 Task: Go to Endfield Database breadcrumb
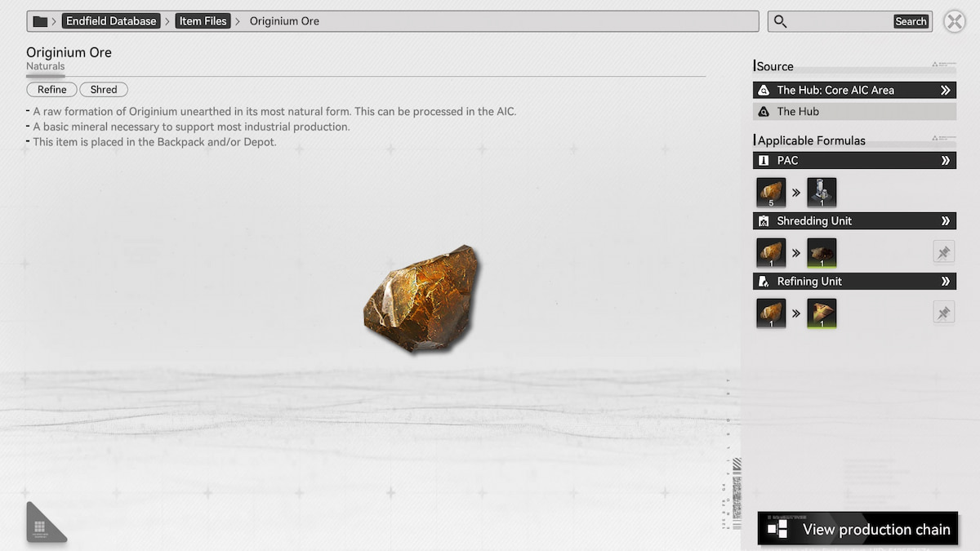(111, 21)
